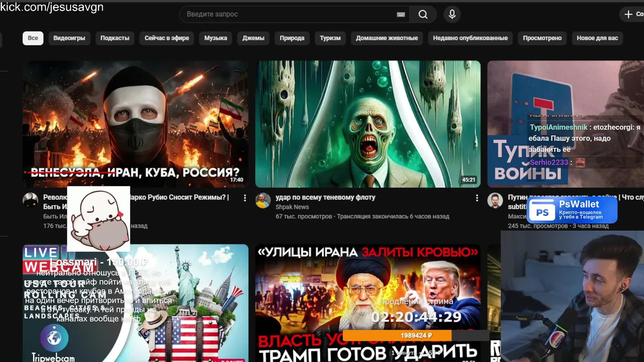This screenshot has width=644, height=362.
Task: Open title удар по всему теневому флоту
Action: pos(325,198)
